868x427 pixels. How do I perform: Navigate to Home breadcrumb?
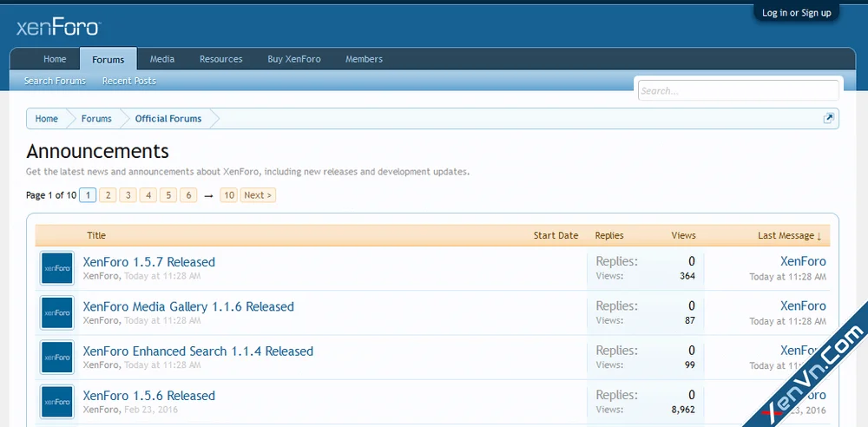[x=47, y=119]
